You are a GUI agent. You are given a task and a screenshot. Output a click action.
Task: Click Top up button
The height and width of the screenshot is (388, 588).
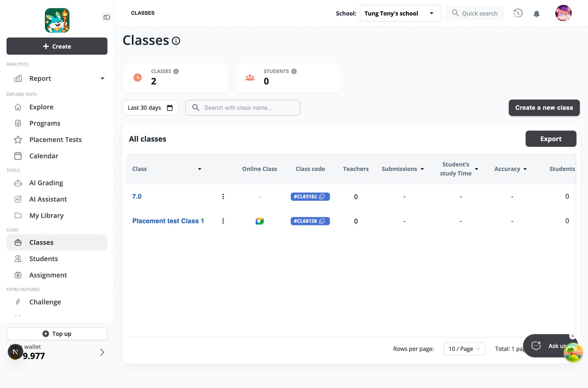[x=57, y=334]
